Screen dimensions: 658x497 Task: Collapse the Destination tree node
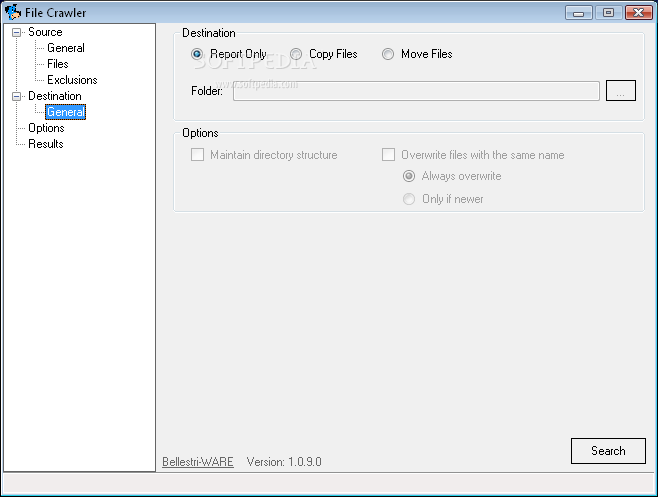(x=16, y=97)
